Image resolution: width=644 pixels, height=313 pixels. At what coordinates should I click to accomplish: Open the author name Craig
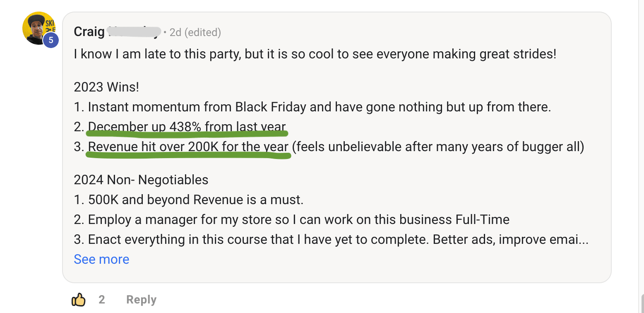tap(89, 32)
